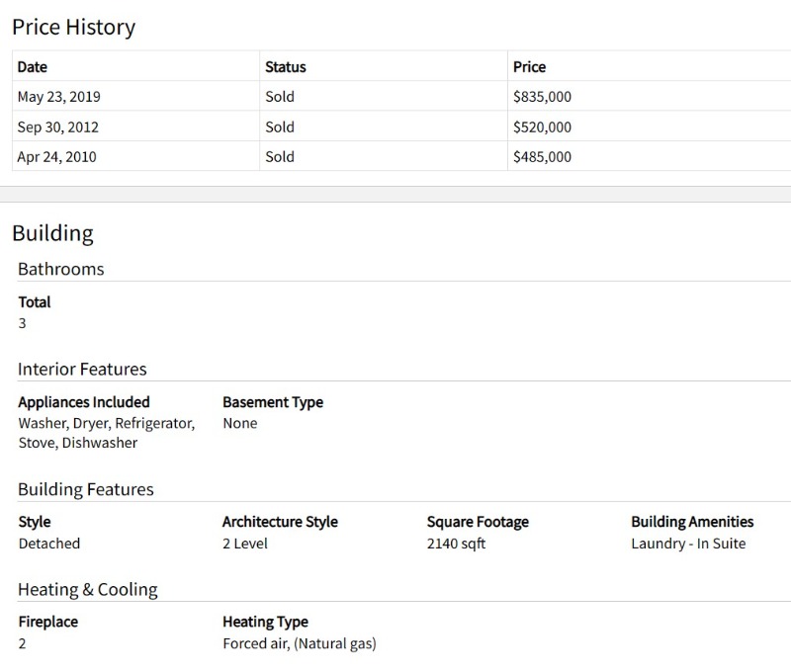Click the 2140 sqft square footage value

(456, 544)
